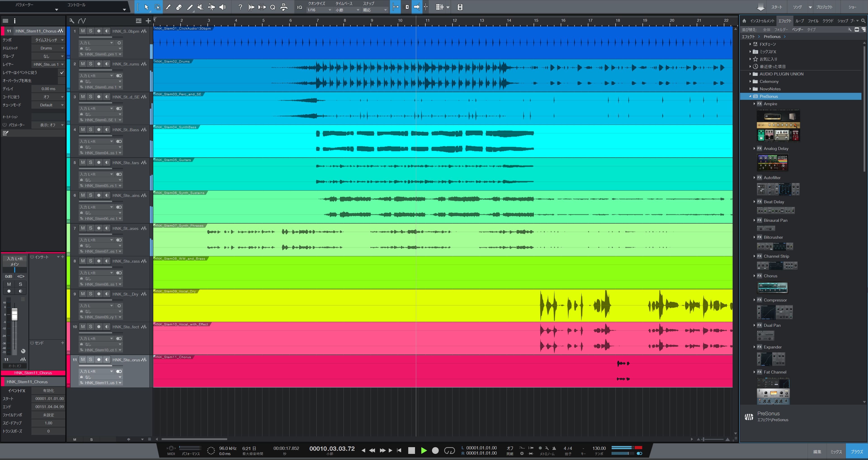Toggle metronome icon in transport bar
This screenshot has width=868, height=460.
click(554, 448)
